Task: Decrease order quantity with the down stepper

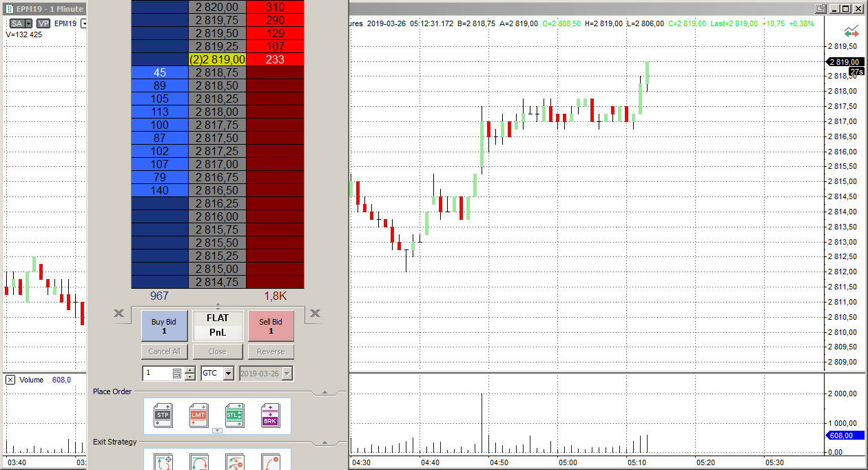Action: tap(191, 377)
